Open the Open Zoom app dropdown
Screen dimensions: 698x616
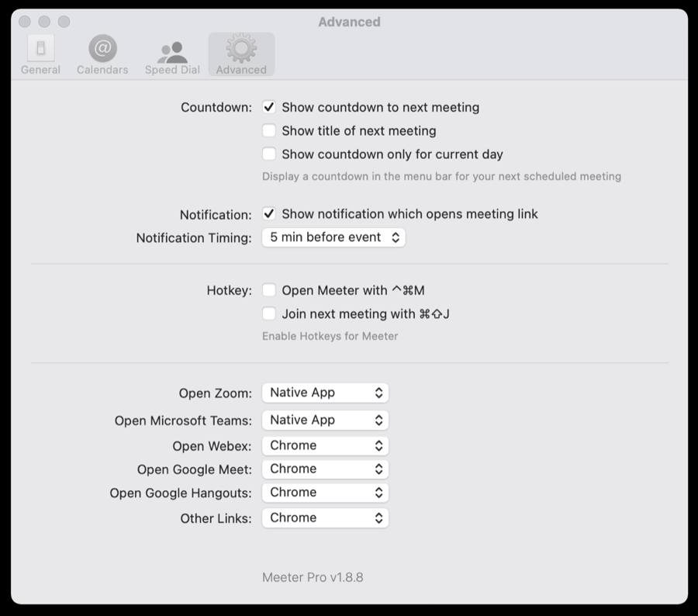click(325, 393)
